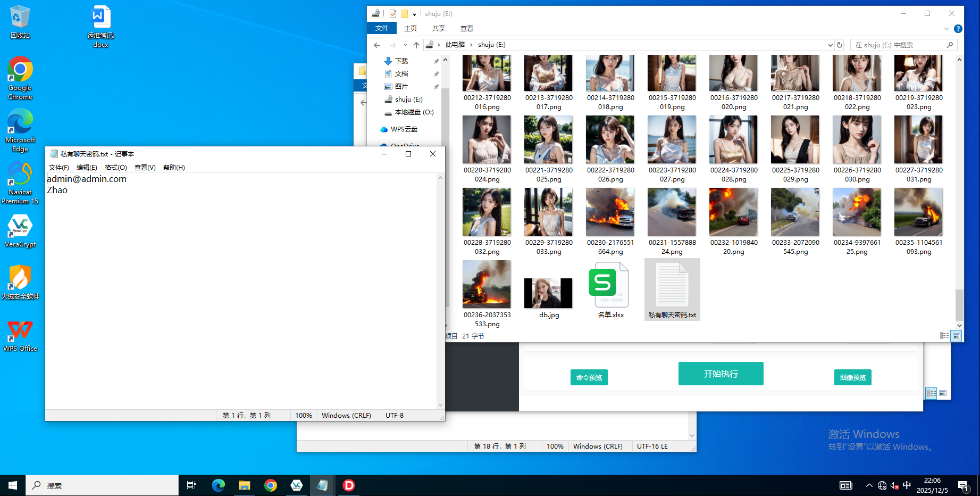Open File Explorer from the taskbar

244,485
